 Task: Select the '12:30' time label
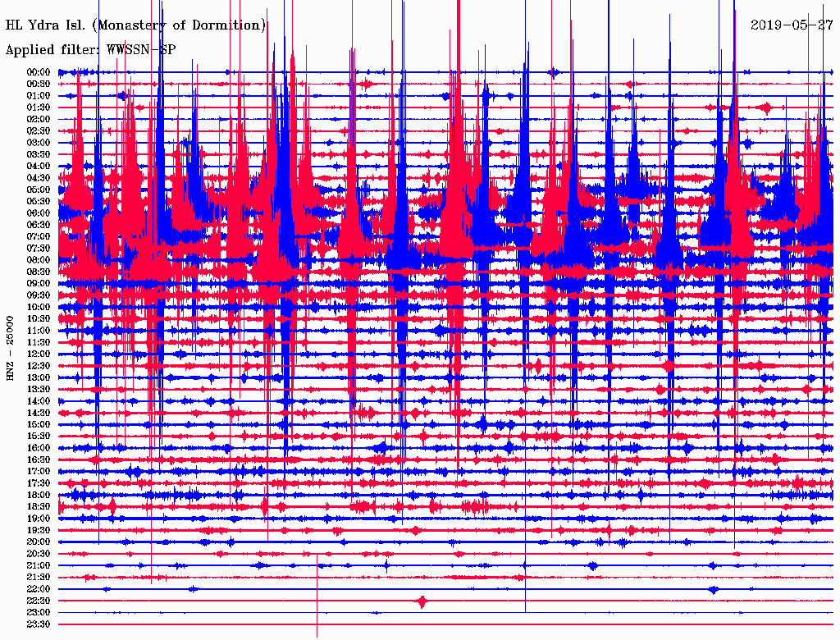(39, 366)
